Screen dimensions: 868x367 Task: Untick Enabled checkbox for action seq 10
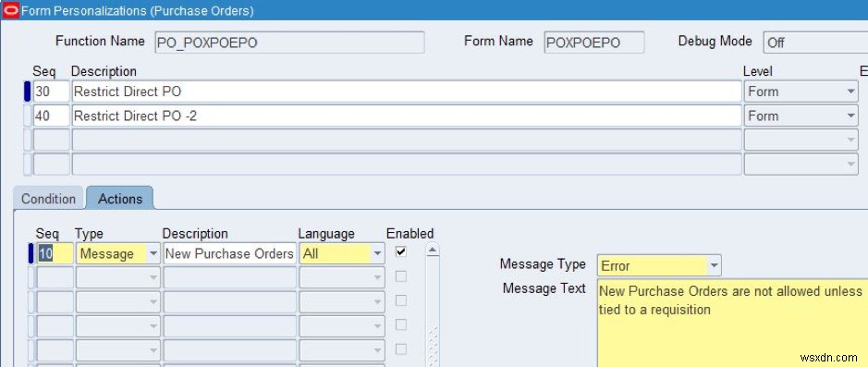[401, 252]
